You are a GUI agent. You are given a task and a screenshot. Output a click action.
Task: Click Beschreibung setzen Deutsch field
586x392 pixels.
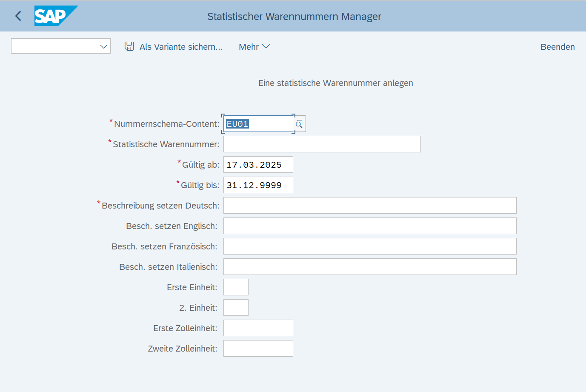pyautogui.click(x=370, y=206)
